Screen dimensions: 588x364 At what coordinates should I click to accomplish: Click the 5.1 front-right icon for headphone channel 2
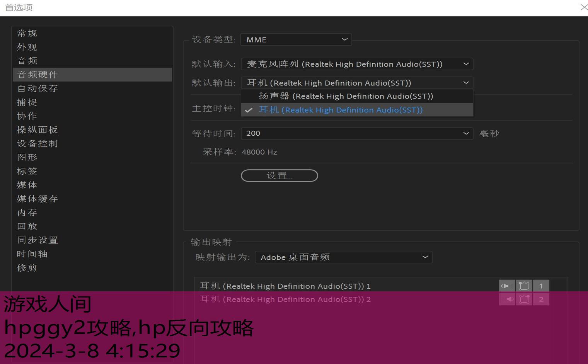[x=524, y=299]
